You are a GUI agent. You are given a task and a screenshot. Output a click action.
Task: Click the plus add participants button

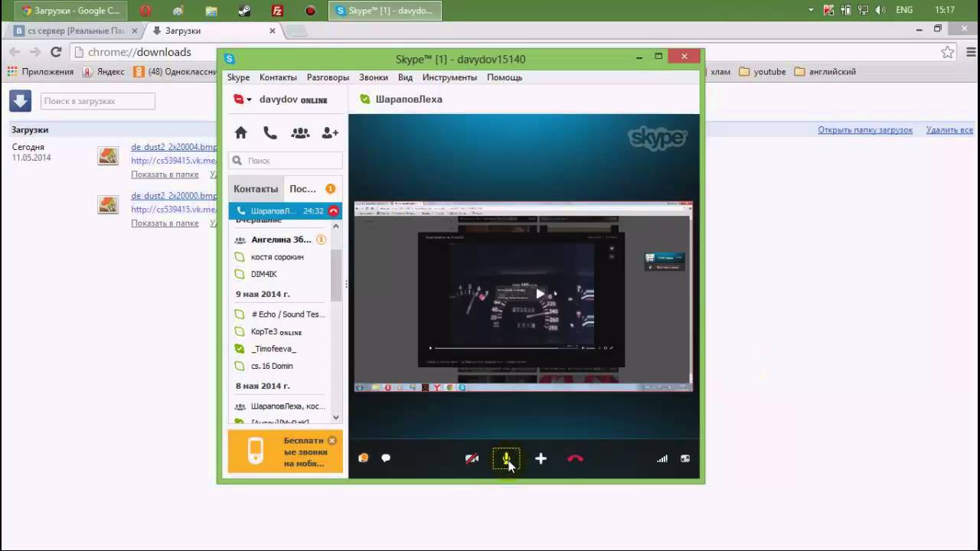541,458
